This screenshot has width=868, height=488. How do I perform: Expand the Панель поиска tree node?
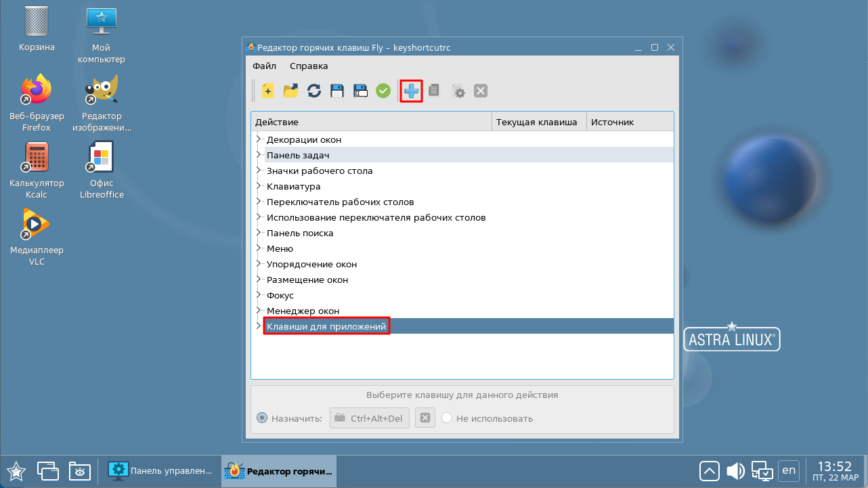pyautogui.click(x=258, y=233)
